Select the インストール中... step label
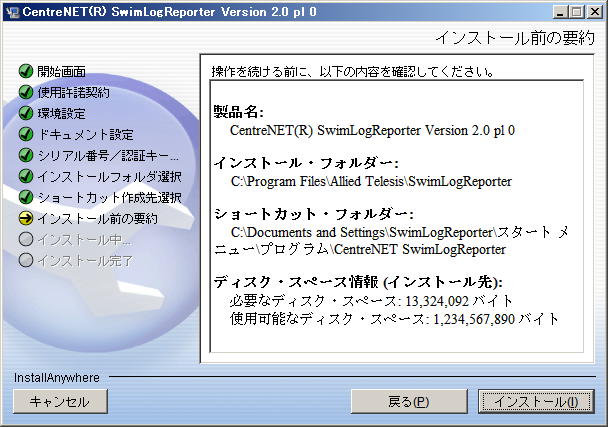608x427 pixels. (85, 240)
